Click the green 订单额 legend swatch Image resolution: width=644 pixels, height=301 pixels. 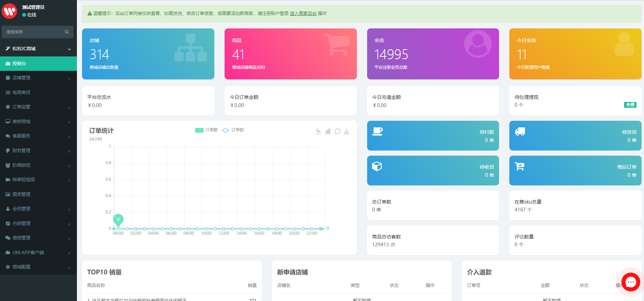coord(199,130)
